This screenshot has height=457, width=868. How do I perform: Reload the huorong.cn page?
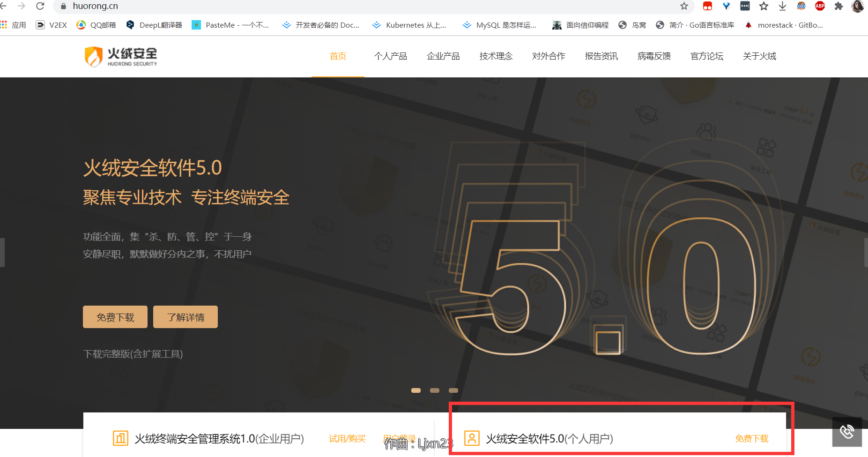40,6
